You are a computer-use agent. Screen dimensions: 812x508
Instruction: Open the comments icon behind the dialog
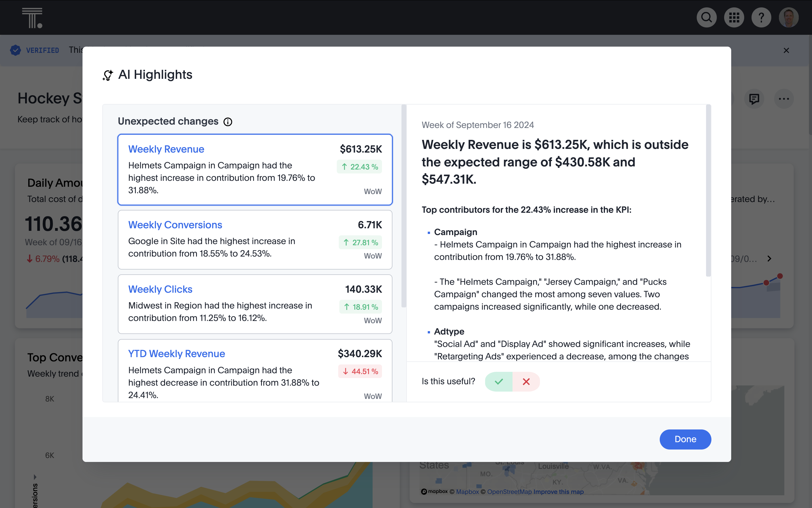754,99
